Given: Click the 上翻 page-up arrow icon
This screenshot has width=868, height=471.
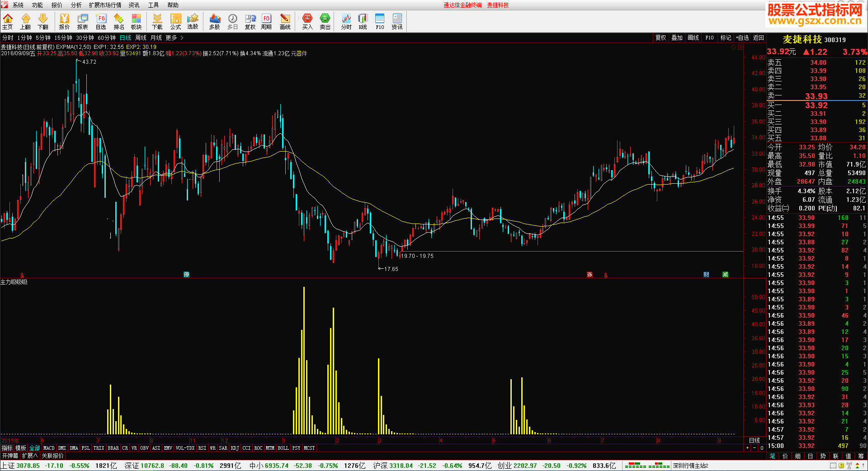Looking at the screenshot, I should [25, 21].
